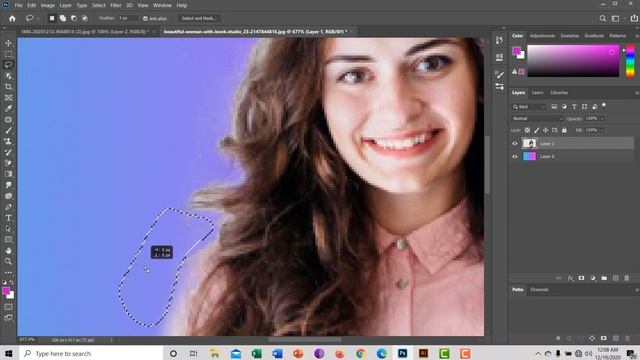Add a layer style with fx icon

[x=570, y=278]
